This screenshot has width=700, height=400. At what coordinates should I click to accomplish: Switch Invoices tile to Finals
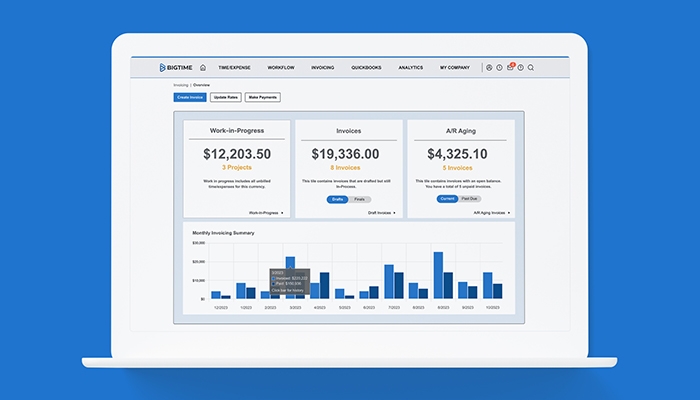360,200
